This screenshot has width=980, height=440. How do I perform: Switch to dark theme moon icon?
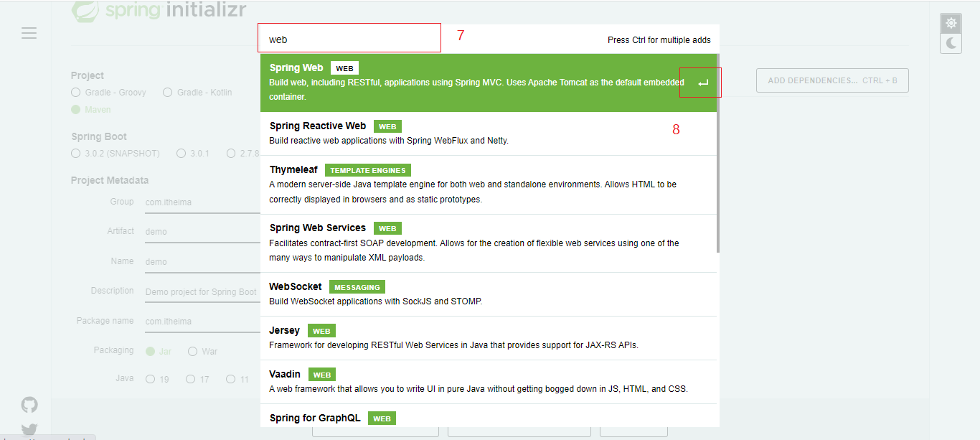[951, 43]
